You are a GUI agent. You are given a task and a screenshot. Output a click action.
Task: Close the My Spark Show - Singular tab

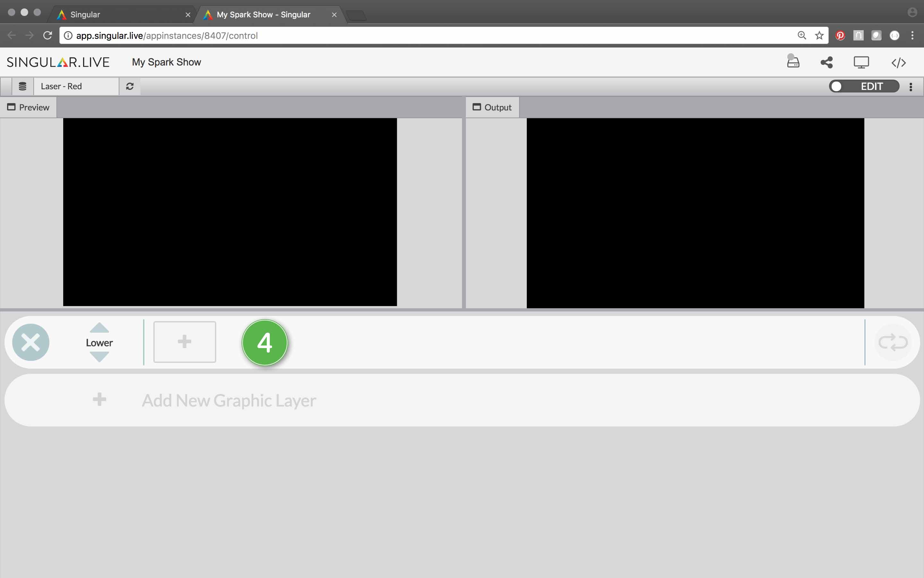pyautogui.click(x=334, y=15)
